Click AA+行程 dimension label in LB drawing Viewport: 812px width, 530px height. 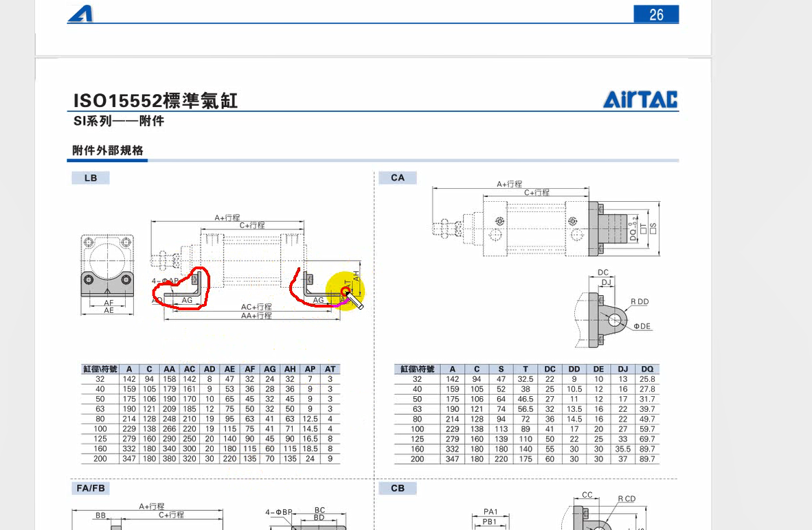(256, 316)
